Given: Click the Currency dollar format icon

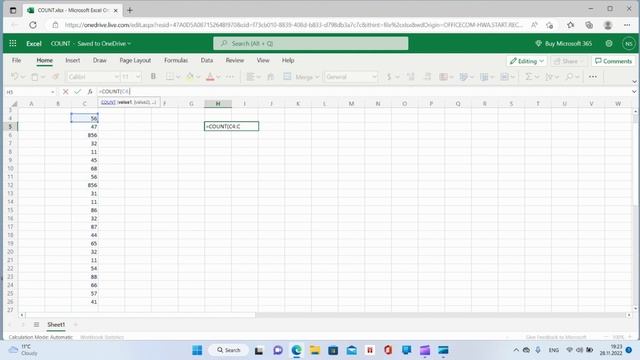Looking at the screenshot, I should tap(389, 76).
